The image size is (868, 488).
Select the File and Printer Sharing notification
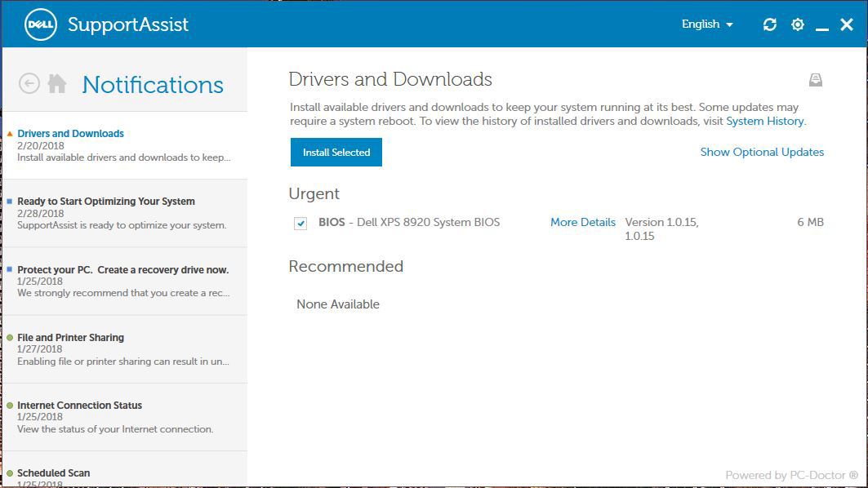click(x=125, y=349)
